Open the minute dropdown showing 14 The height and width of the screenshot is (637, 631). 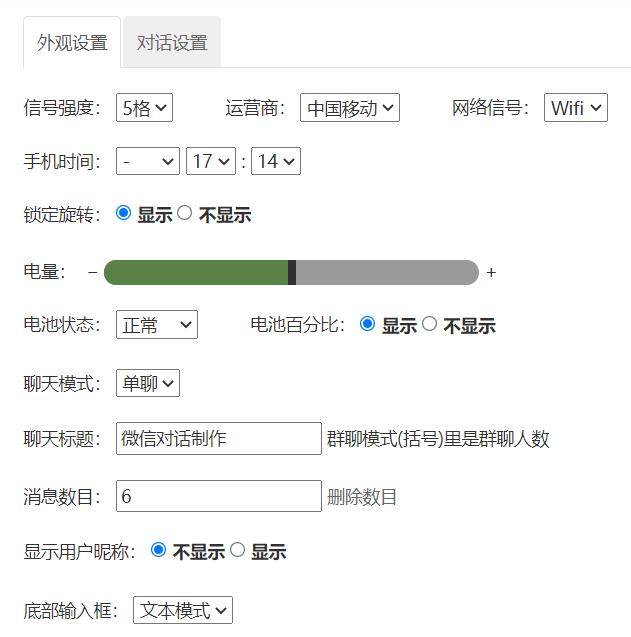[276, 161]
